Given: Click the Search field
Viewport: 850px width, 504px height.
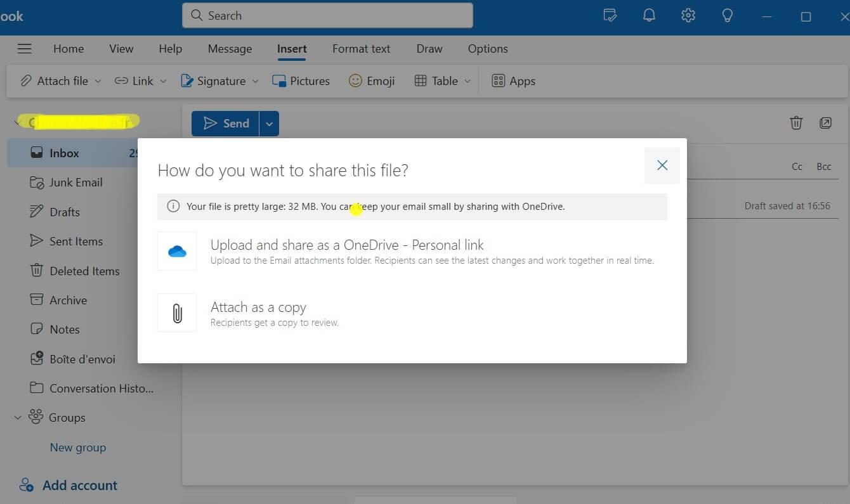Looking at the screenshot, I should (327, 15).
